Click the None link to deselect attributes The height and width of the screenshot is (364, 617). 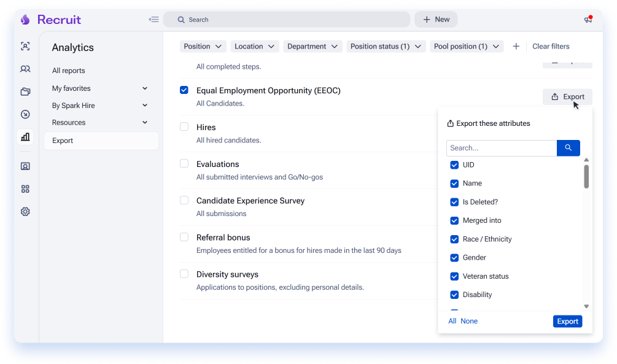[x=469, y=321]
